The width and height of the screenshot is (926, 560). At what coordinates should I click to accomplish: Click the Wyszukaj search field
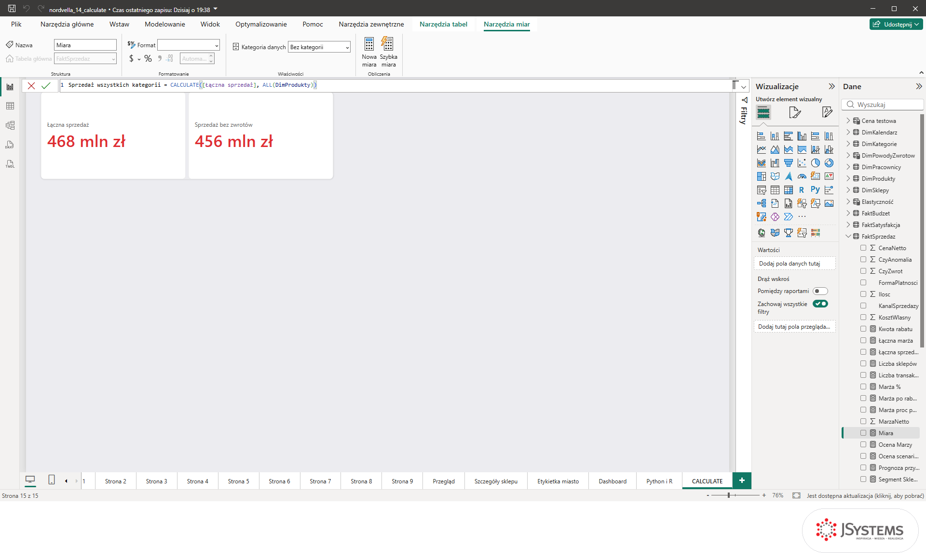click(883, 105)
